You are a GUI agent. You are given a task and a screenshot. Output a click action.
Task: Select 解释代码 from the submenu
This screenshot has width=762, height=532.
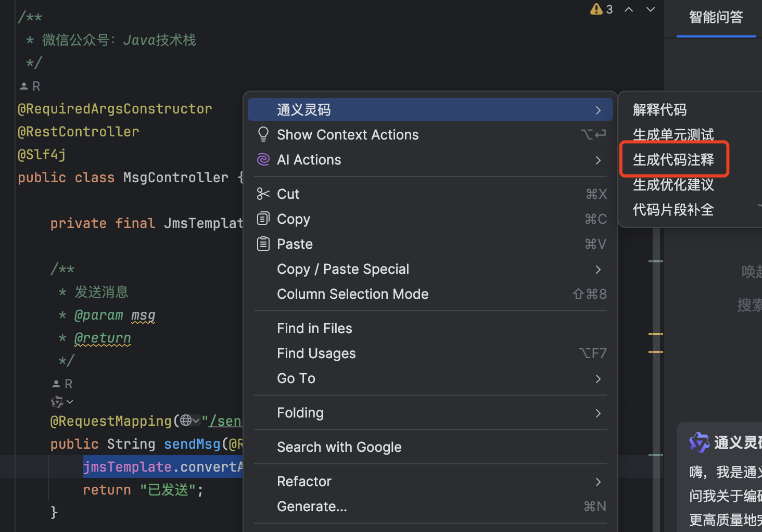[x=660, y=110]
